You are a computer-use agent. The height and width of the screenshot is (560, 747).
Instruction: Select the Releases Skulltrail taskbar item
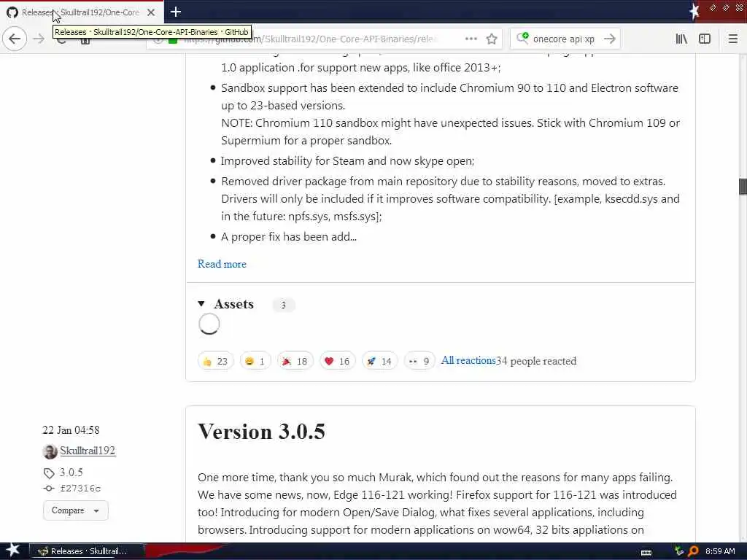pyautogui.click(x=88, y=551)
